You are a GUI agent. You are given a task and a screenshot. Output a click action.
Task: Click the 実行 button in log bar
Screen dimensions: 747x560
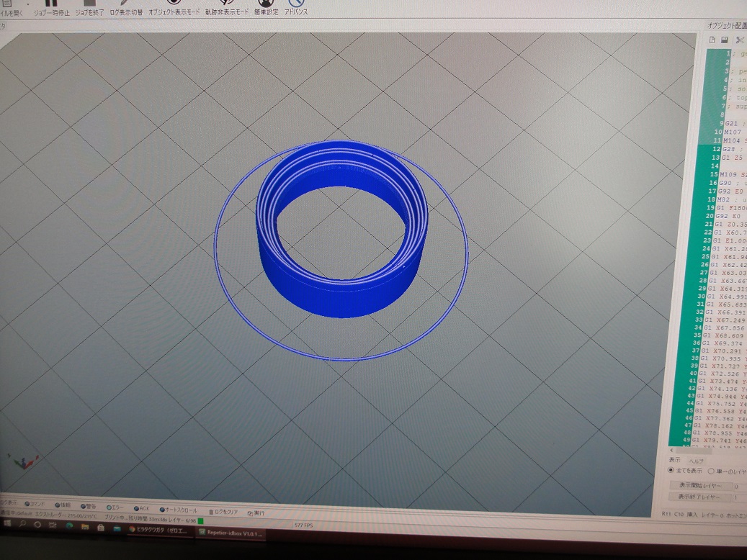pyautogui.click(x=256, y=513)
